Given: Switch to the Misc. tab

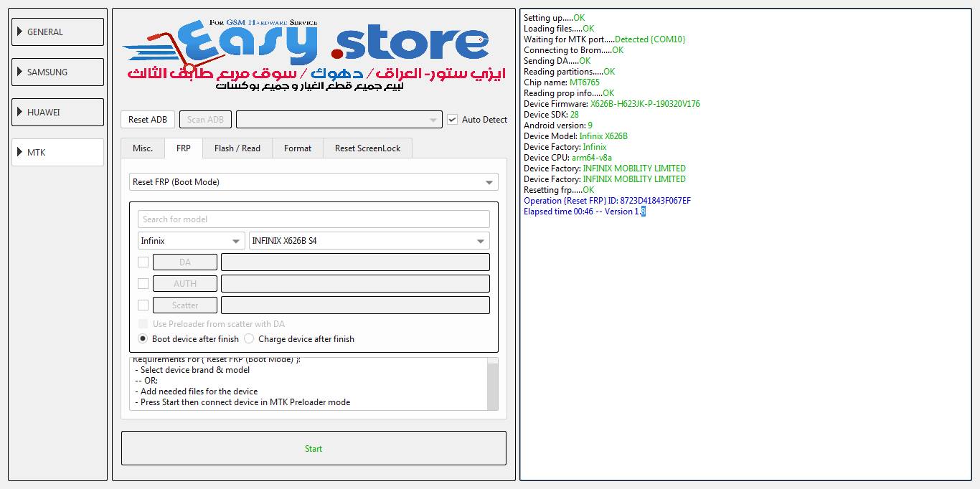Looking at the screenshot, I should [143, 148].
